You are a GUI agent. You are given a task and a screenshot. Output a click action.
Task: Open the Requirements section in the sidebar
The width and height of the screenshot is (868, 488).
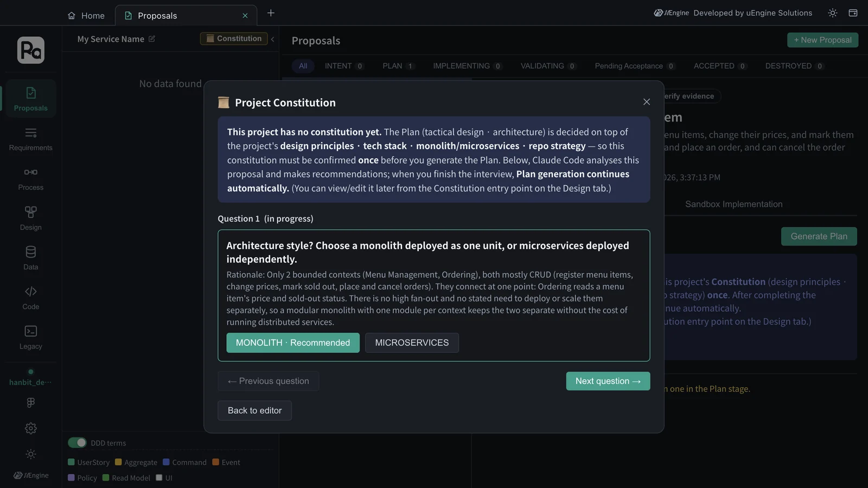(31, 139)
